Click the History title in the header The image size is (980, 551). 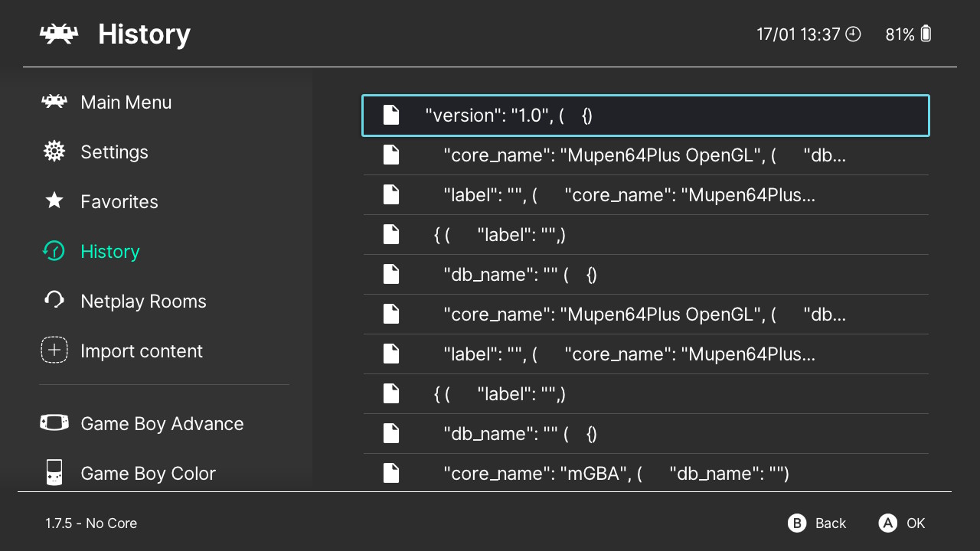click(x=144, y=34)
